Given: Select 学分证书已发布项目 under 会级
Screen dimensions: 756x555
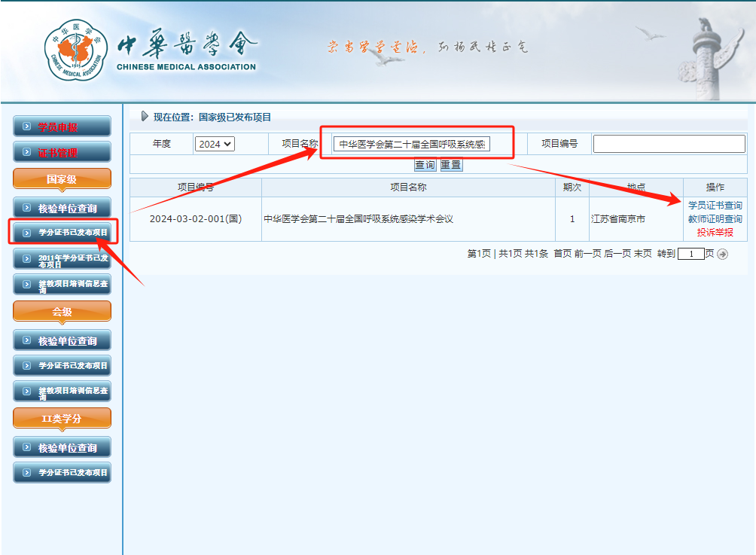Looking at the screenshot, I should click(61, 365).
